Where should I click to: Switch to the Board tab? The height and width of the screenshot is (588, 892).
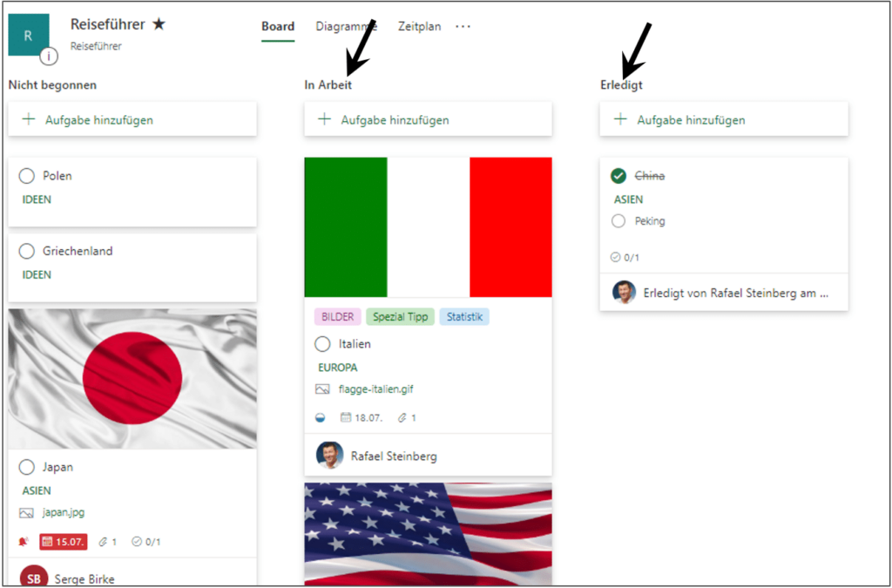(x=278, y=27)
